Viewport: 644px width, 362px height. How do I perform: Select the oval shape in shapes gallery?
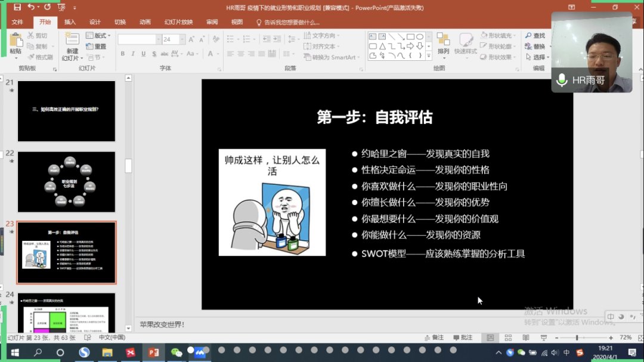tap(420, 37)
